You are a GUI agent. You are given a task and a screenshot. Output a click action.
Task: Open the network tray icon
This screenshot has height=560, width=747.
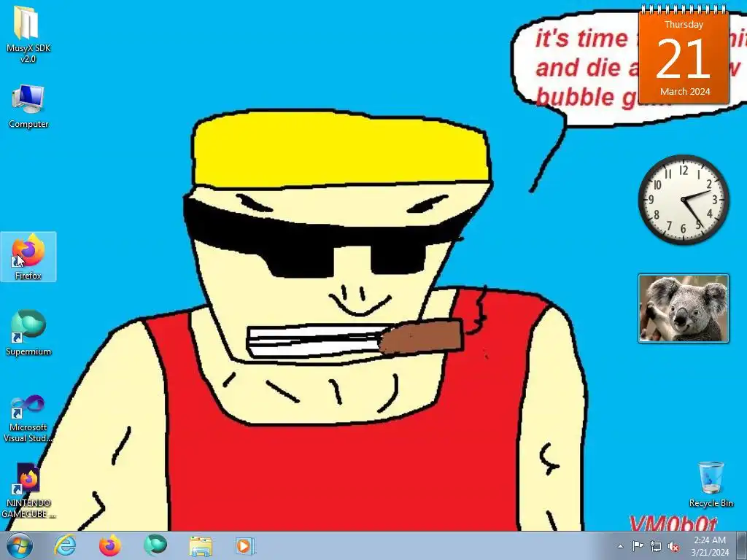tap(656, 546)
